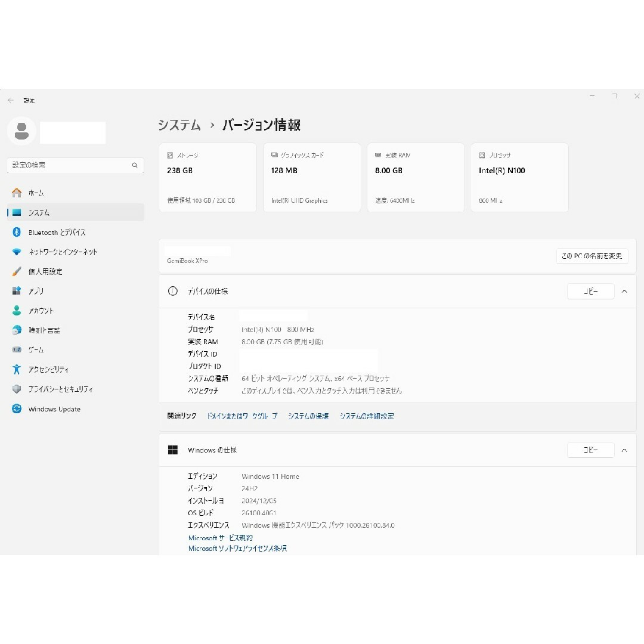Click the アプリ icon in the sidebar
644x644 pixels.
(x=17, y=291)
